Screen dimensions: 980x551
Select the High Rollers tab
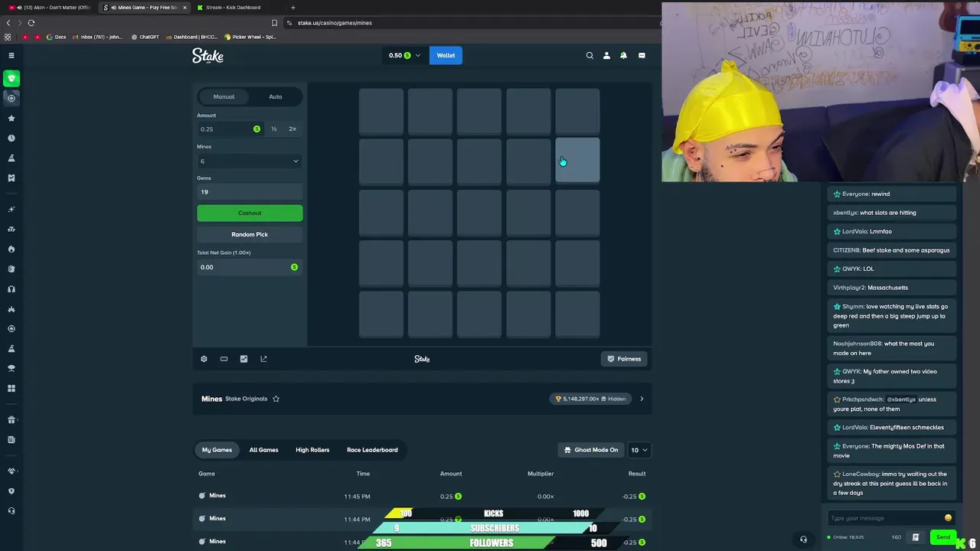(312, 450)
